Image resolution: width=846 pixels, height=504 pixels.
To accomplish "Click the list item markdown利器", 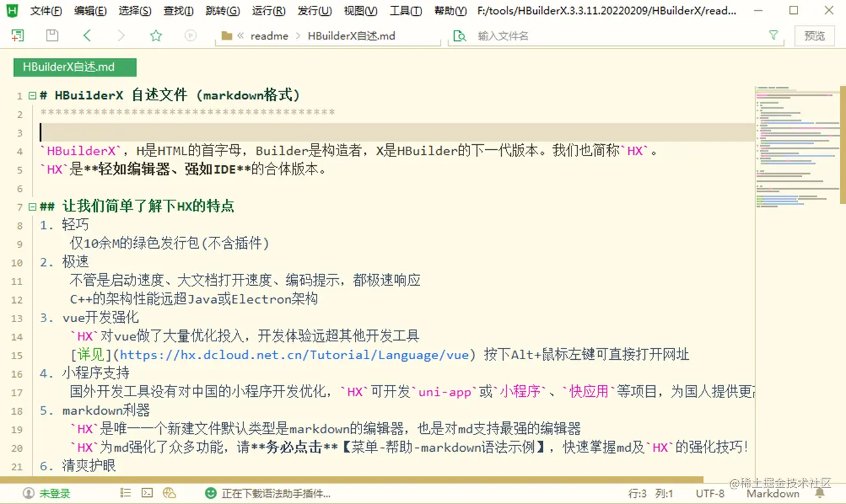I will (x=106, y=410).
